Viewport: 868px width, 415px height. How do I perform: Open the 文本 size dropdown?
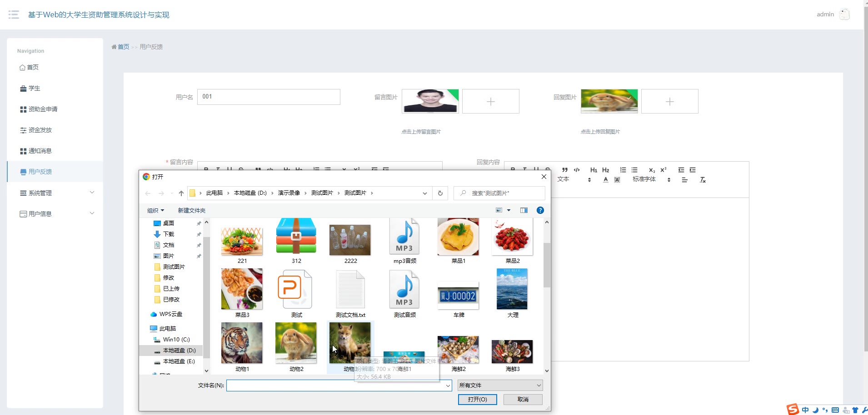click(574, 179)
